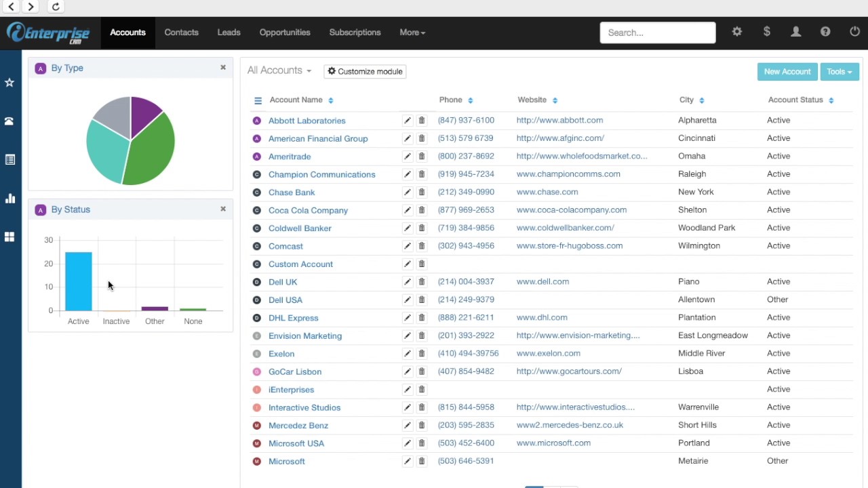
Task: Open the Tools dropdown button
Action: point(840,72)
